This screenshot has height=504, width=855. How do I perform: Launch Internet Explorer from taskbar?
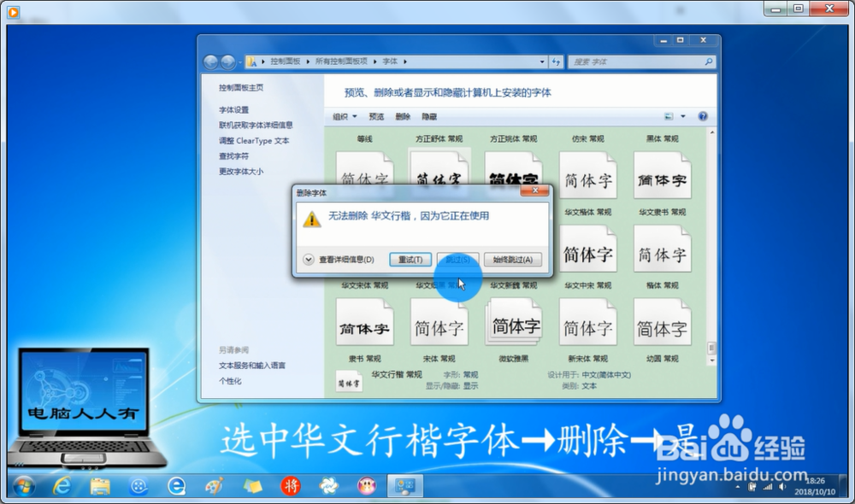tap(62, 485)
